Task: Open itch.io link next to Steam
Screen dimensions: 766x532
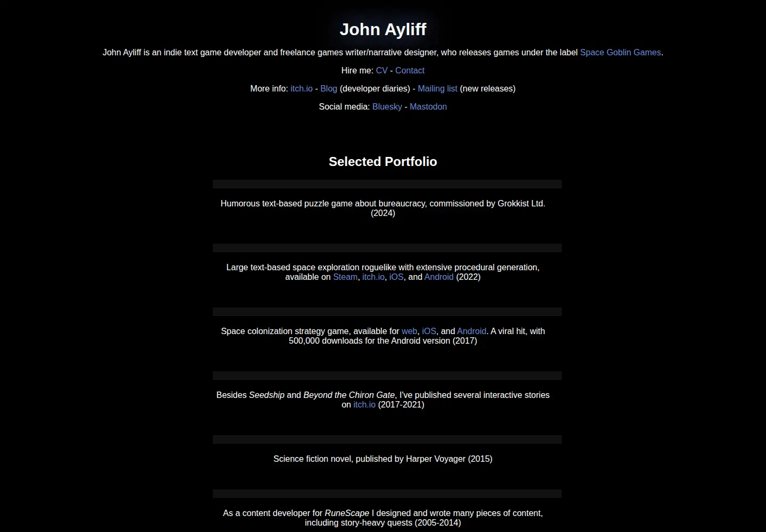Action: pyautogui.click(x=373, y=277)
